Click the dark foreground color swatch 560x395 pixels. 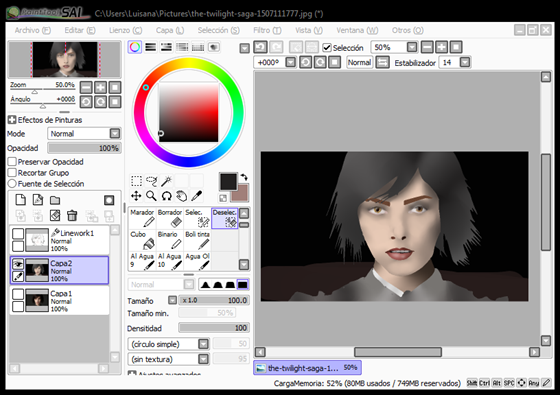point(228,182)
